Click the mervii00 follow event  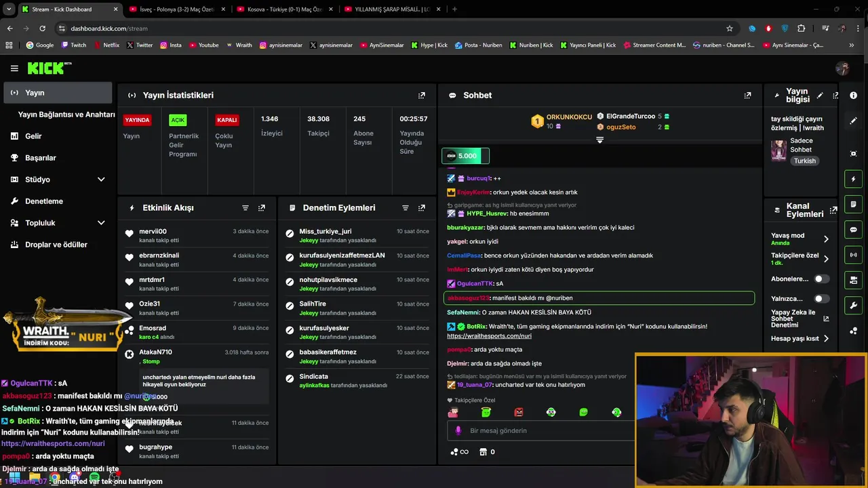(197, 235)
